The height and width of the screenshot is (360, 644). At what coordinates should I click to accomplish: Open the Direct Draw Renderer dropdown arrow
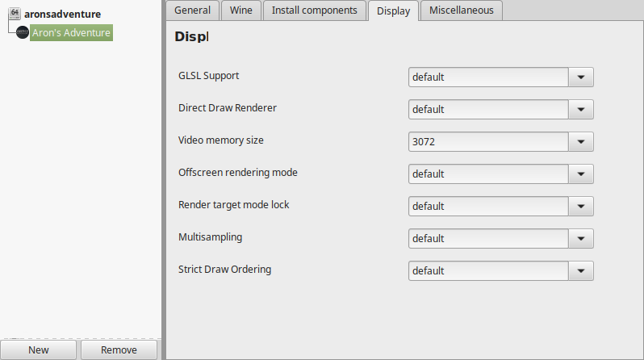click(x=581, y=109)
